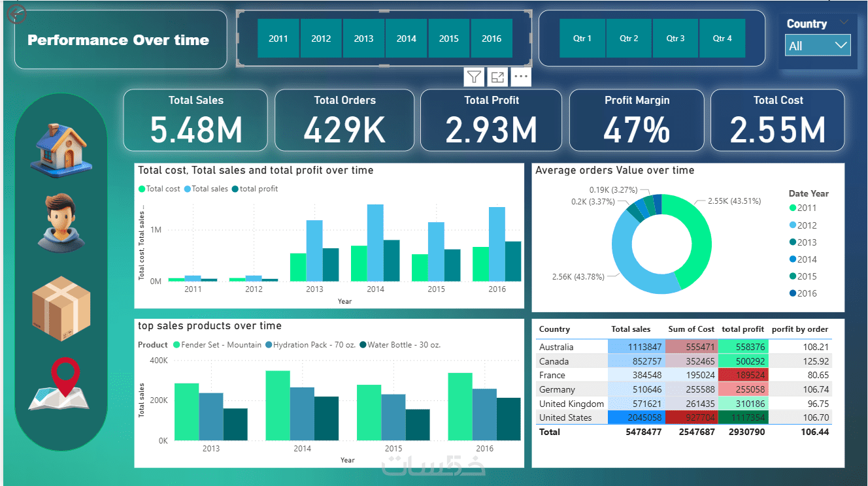Click the Fender Set - Mountain legend item

click(x=217, y=345)
